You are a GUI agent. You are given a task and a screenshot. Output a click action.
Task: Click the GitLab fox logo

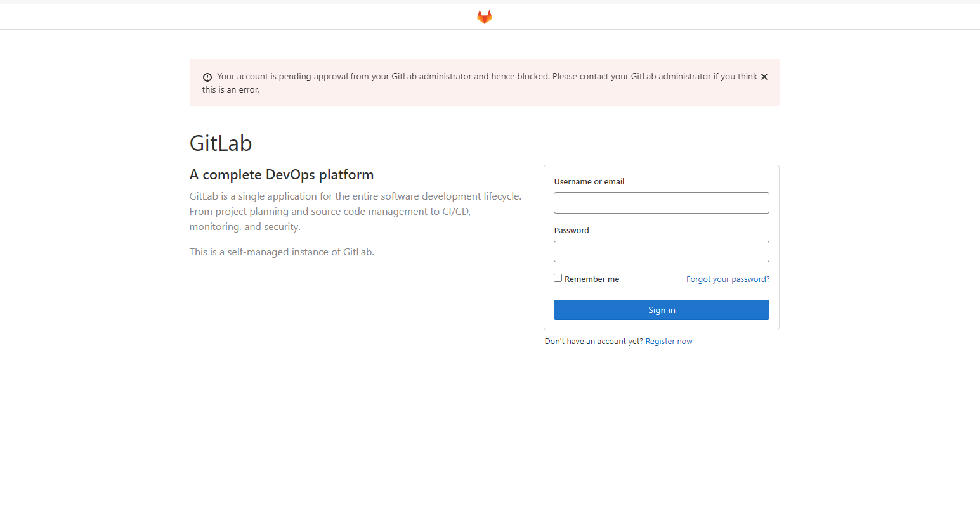(x=484, y=17)
